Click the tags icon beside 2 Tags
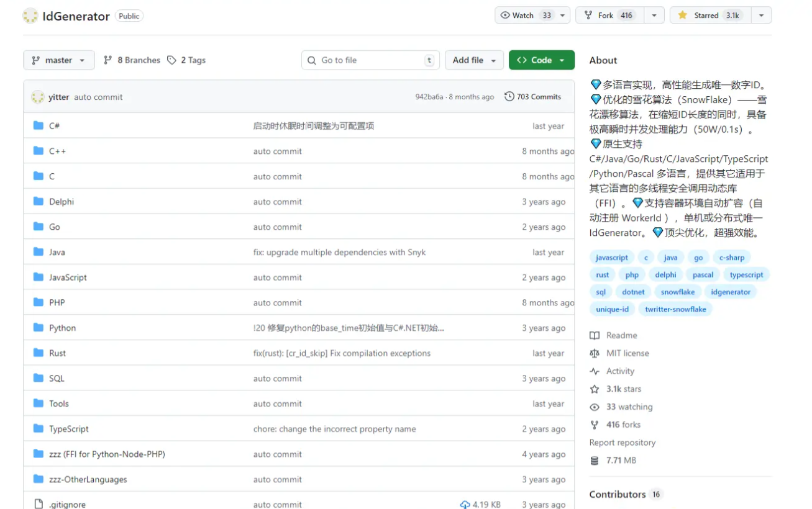This screenshot has width=812, height=509. tap(172, 60)
